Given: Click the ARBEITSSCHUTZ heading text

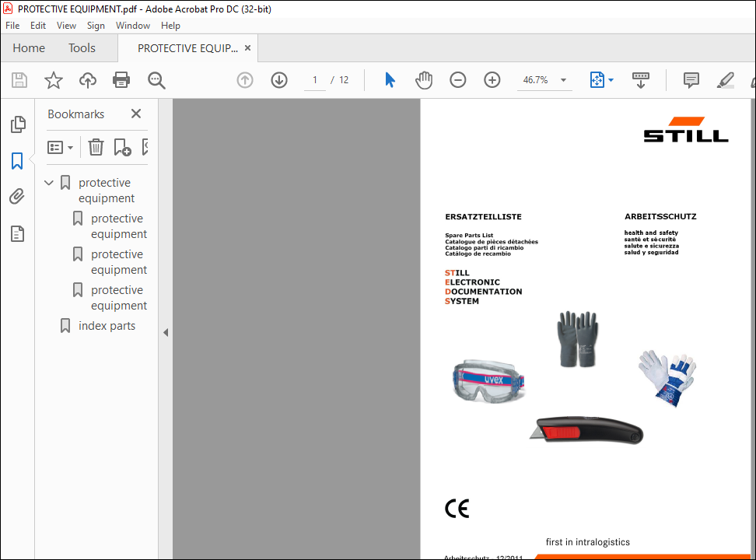Looking at the screenshot, I should click(660, 216).
